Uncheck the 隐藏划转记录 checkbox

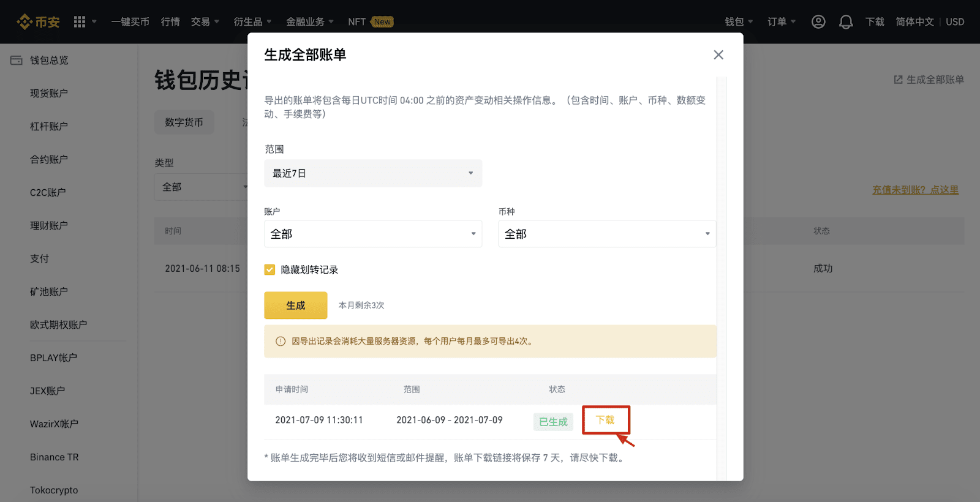(x=269, y=270)
